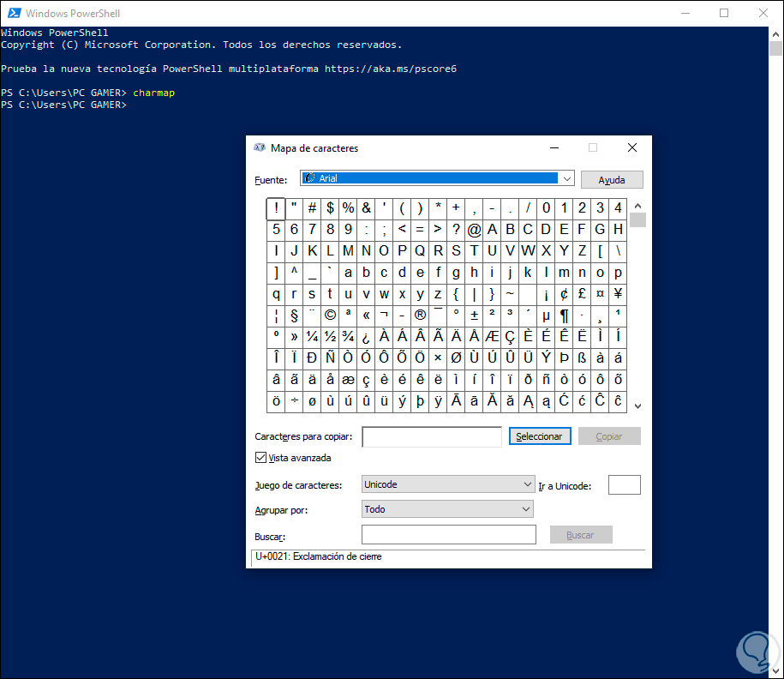Select the copyright symbol © cell

pyautogui.click(x=330, y=315)
